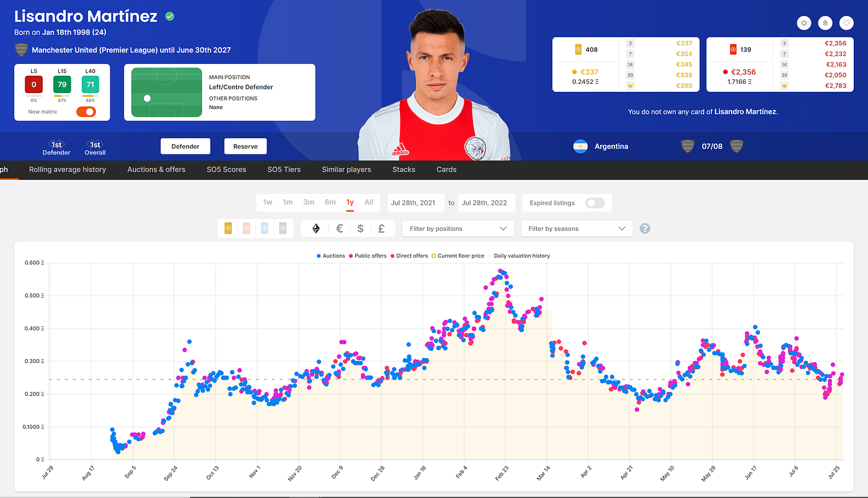This screenshot has width=868, height=498.
Task: Click the Limited floor price €337 with yellow dot
Action: tap(585, 72)
